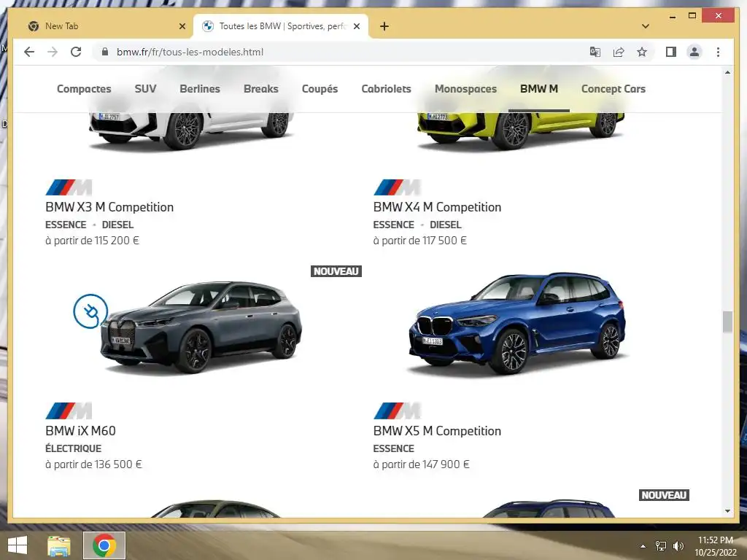
Task: Open a new tab with plus button
Action: pos(384,26)
